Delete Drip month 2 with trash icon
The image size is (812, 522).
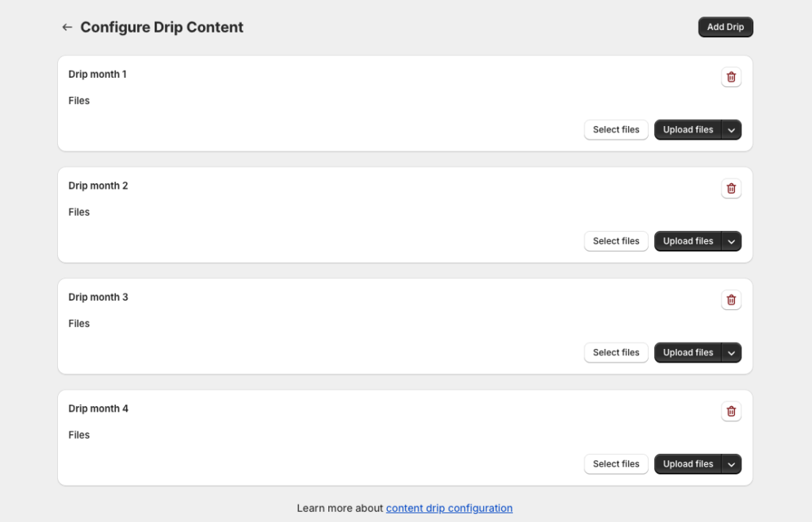pyautogui.click(x=731, y=189)
